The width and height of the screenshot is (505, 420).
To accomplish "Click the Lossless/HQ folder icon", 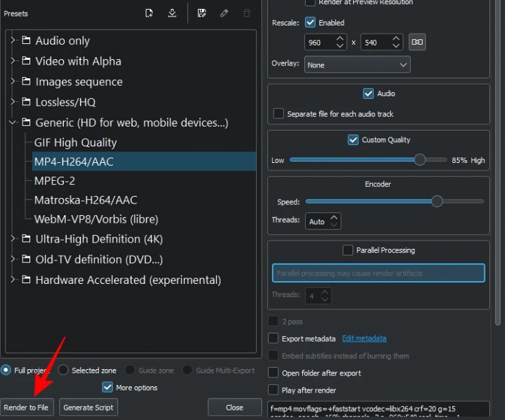I will [x=26, y=102].
